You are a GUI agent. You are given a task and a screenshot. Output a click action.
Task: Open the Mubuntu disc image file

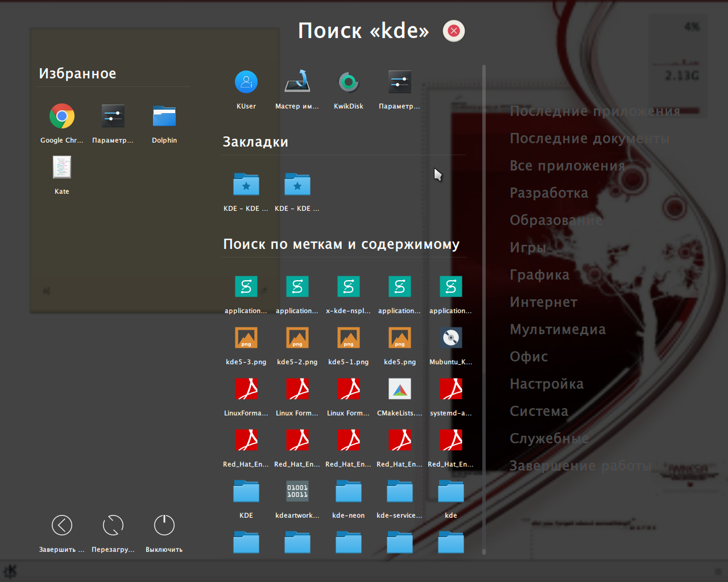click(x=450, y=339)
